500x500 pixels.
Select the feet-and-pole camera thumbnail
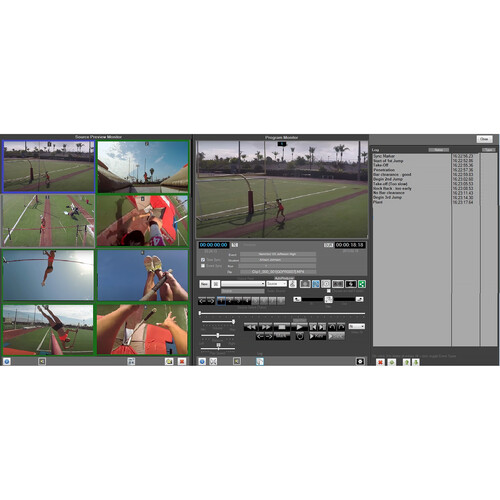tap(143, 275)
